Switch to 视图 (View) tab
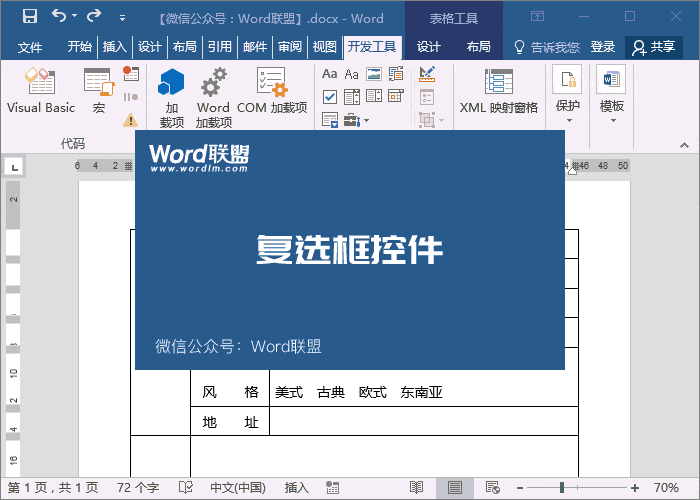700x500 pixels. click(325, 47)
